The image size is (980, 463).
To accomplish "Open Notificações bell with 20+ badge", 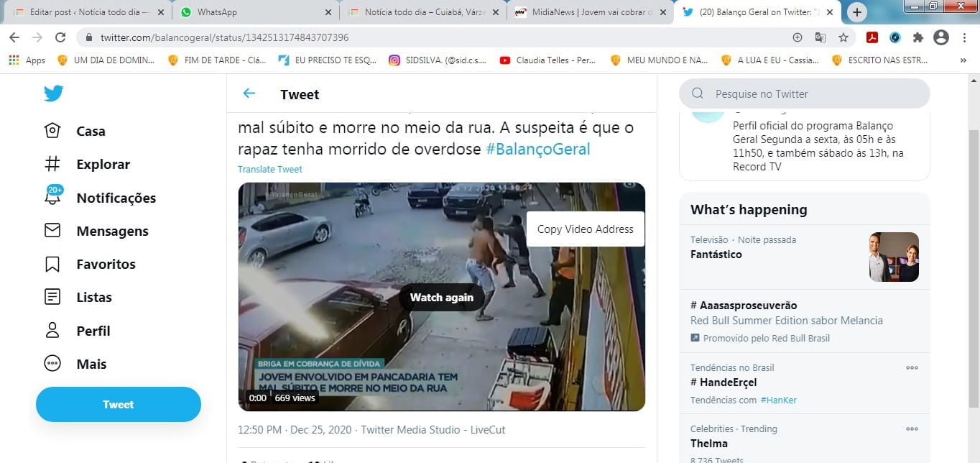I will pyautogui.click(x=100, y=197).
